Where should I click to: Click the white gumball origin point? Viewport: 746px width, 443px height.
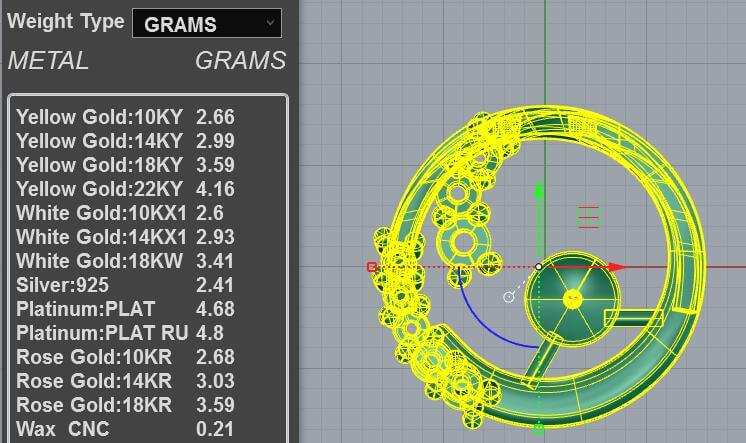539,267
